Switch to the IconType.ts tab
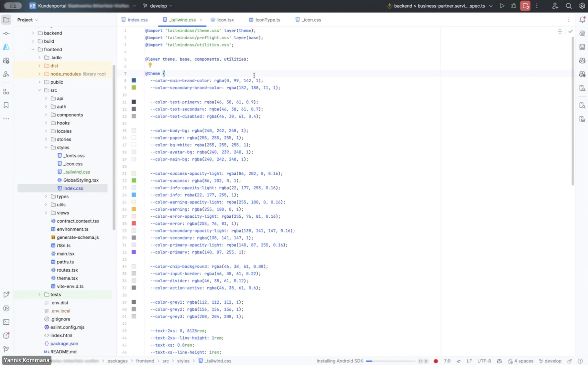 click(x=267, y=20)
